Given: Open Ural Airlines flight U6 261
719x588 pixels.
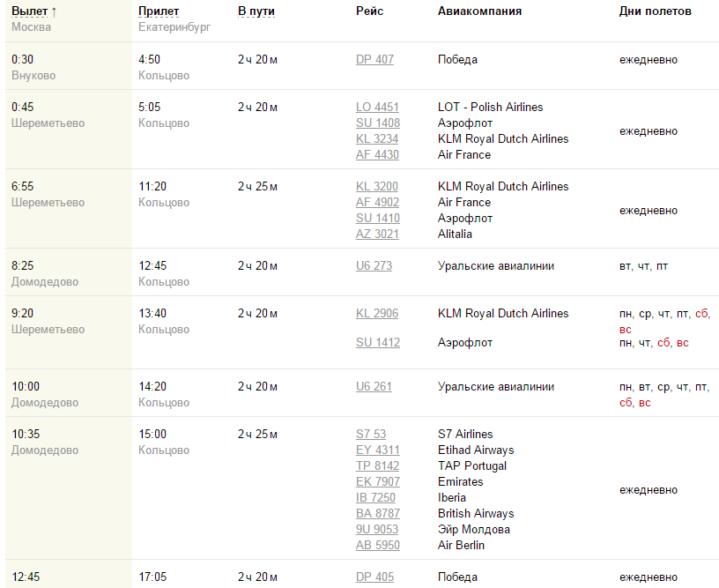Looking at the screenshot, I should click(374, 387).
